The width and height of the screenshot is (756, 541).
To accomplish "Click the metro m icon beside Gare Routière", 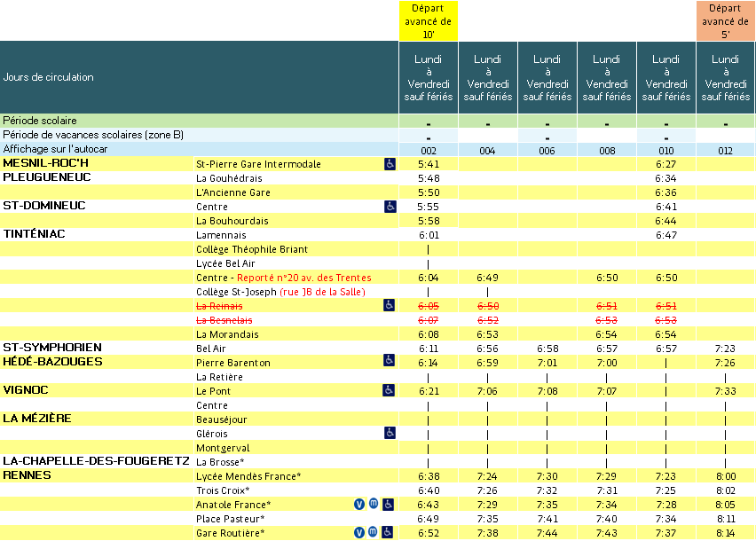I will pos(373,531).
